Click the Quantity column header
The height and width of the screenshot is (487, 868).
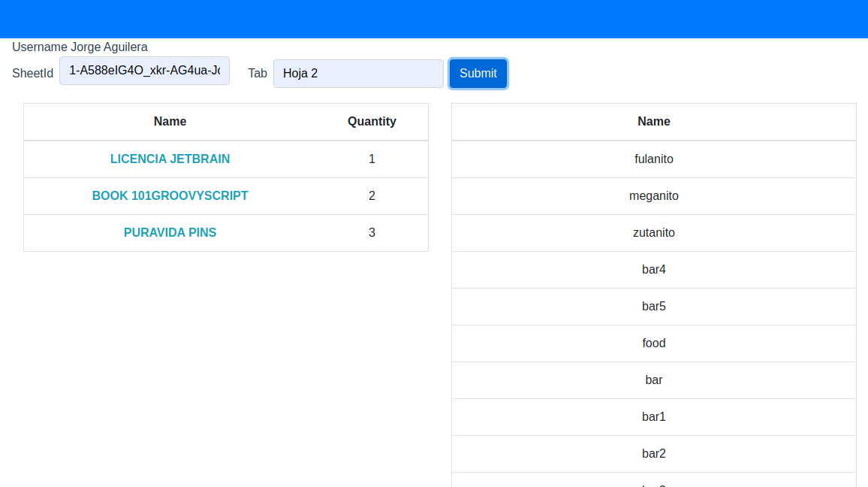(x=372, y=122)
